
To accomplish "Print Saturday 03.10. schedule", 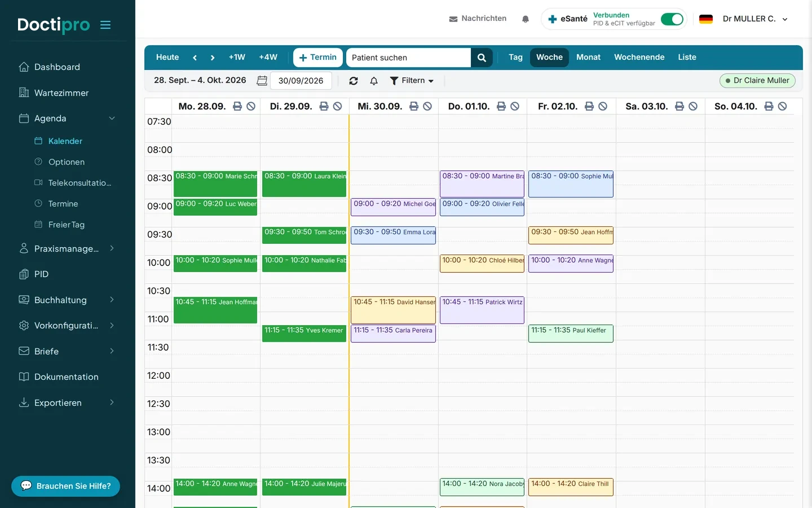I will pos(679,106).
